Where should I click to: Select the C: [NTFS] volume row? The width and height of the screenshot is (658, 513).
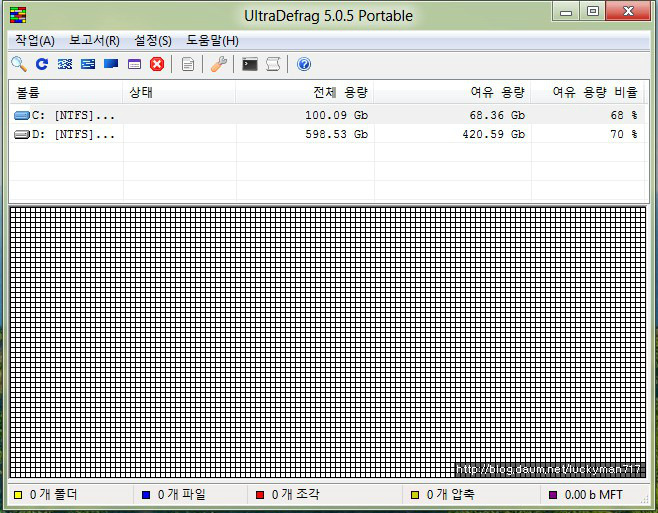(x=327, y=115)
